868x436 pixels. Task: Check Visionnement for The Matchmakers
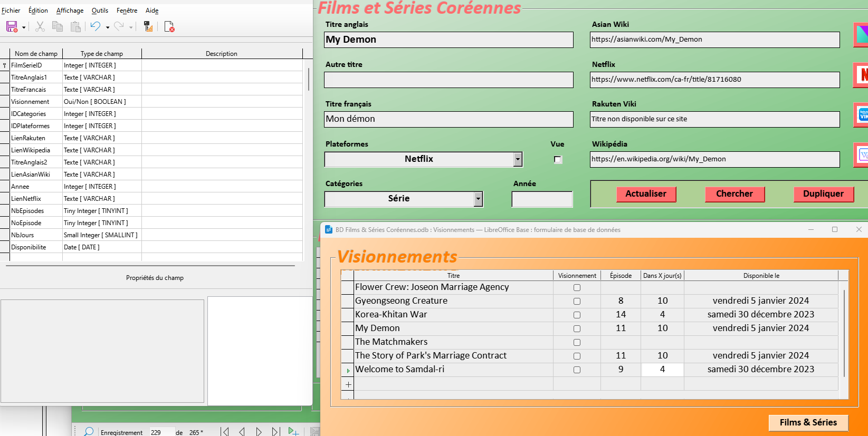pyautogui.click(x=577, y=343)
